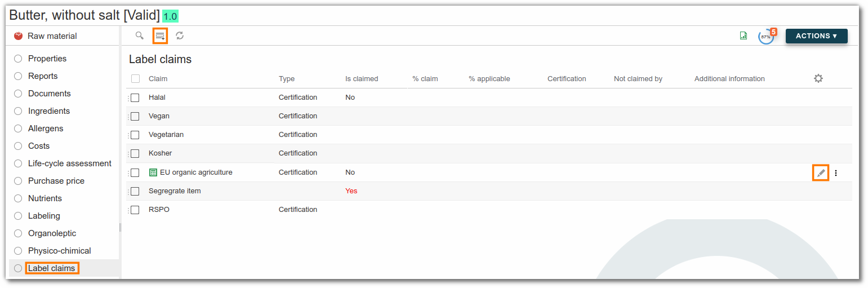Click the add new row icon
868x288 pixels.
click(161, 36)
